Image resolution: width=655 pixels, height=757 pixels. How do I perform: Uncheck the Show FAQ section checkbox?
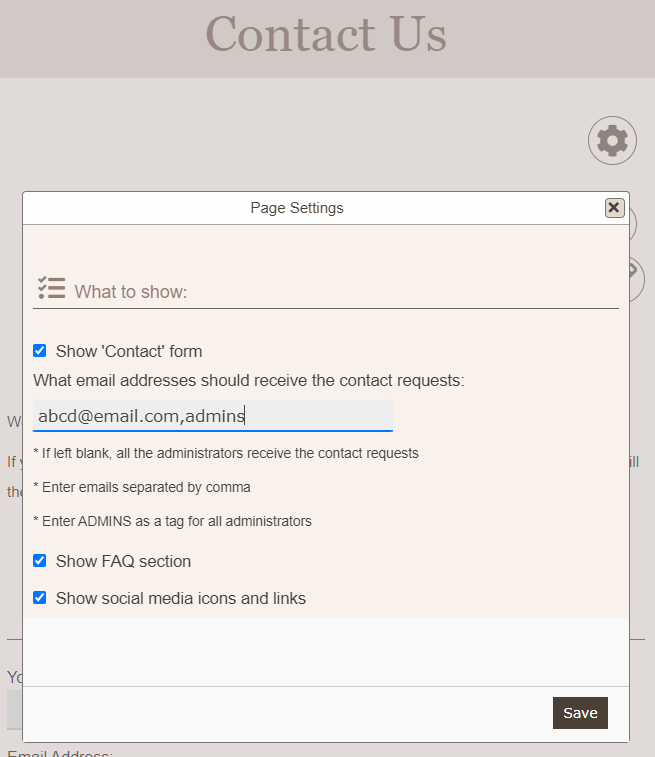[x=40, y=561]
